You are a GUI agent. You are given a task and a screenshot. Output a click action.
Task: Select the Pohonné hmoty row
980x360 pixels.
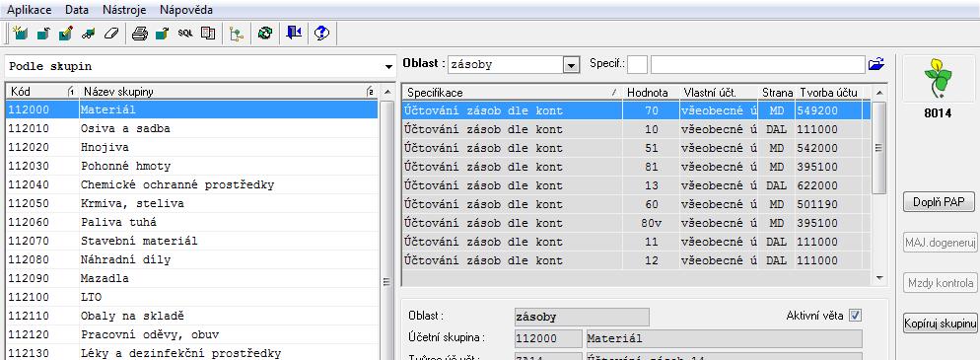tap(192, 167)
